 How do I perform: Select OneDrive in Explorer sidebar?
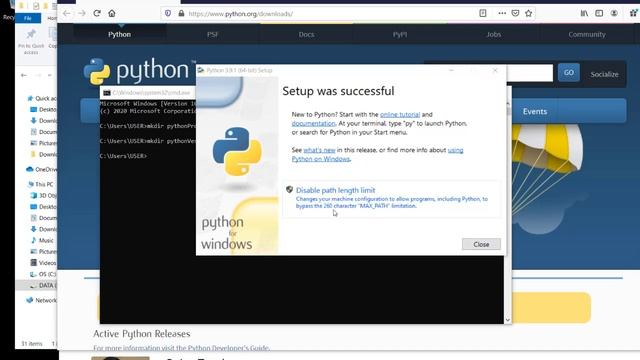coord(42,169)
